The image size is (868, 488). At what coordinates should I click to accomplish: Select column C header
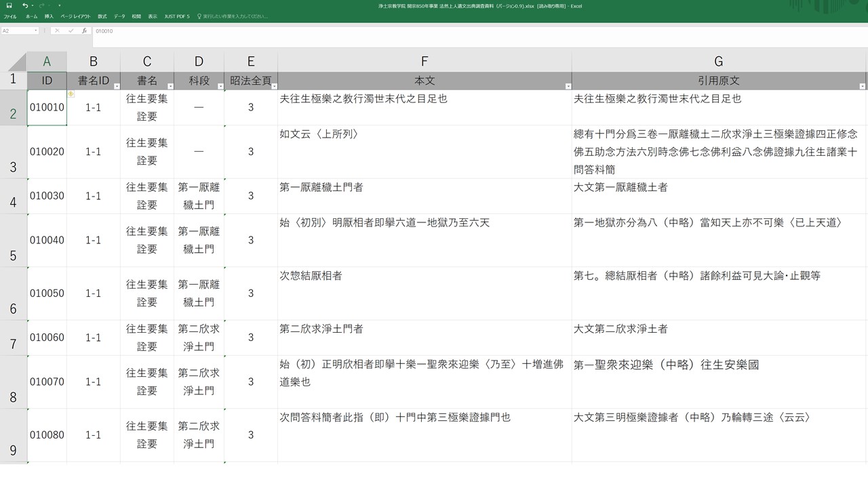point(147,62)
